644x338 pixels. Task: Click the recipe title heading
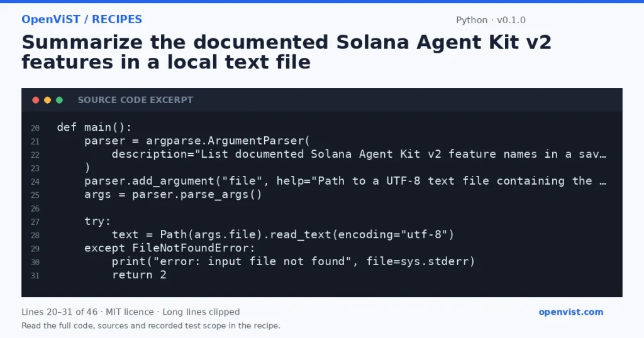286,52
